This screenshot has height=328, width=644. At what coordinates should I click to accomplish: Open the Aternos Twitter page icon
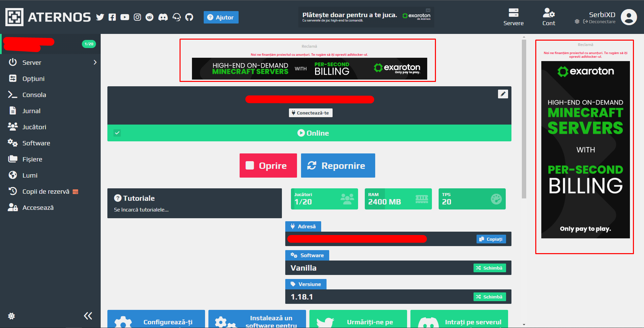click(x=100, y=17)
